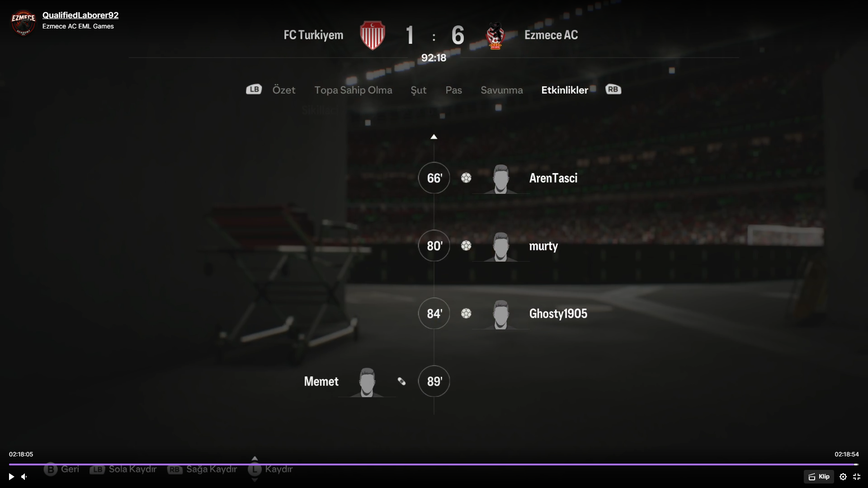The image size is (868, 488).
Task: Click Memet's injury icon at 89'
Action: click(x=401, y=381)
